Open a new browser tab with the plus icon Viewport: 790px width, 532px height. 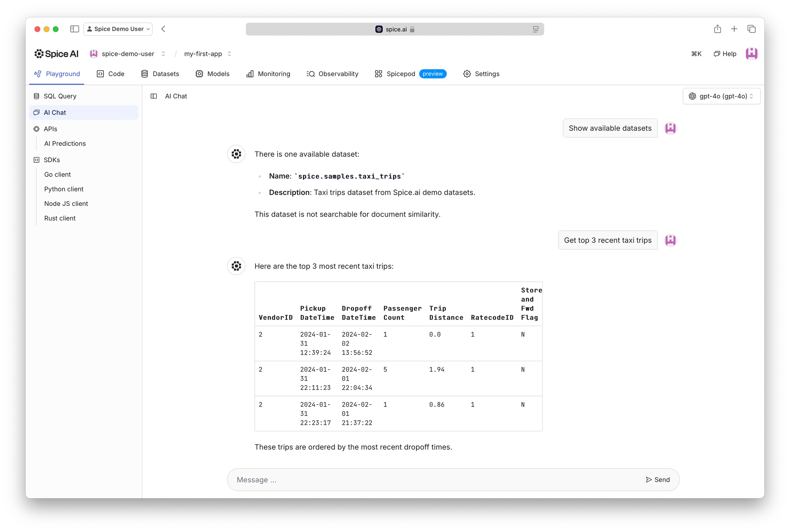(x=734, y=29)
